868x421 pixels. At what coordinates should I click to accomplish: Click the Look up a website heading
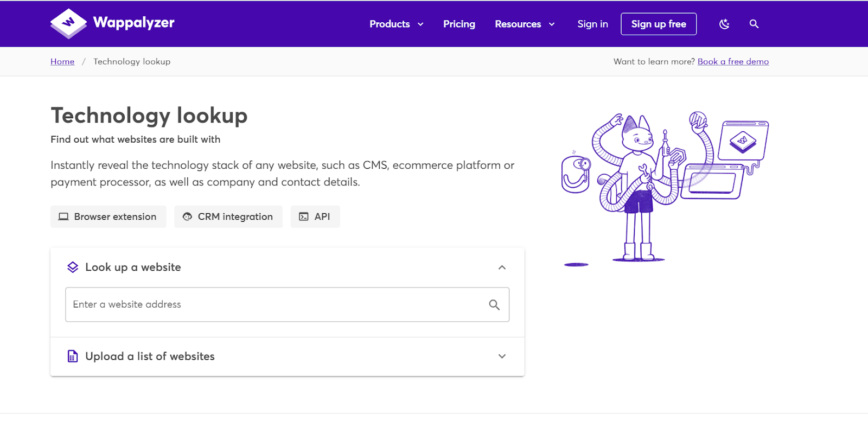[x=133, y=267]
